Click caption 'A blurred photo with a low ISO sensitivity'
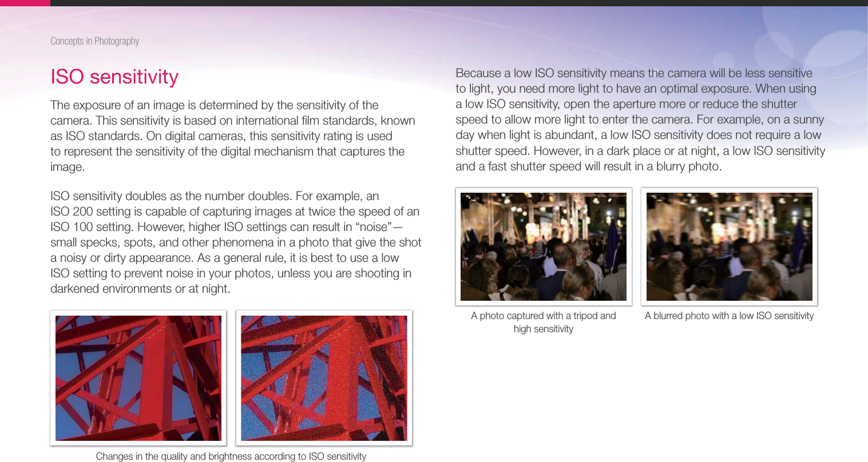 click(729, 316)
